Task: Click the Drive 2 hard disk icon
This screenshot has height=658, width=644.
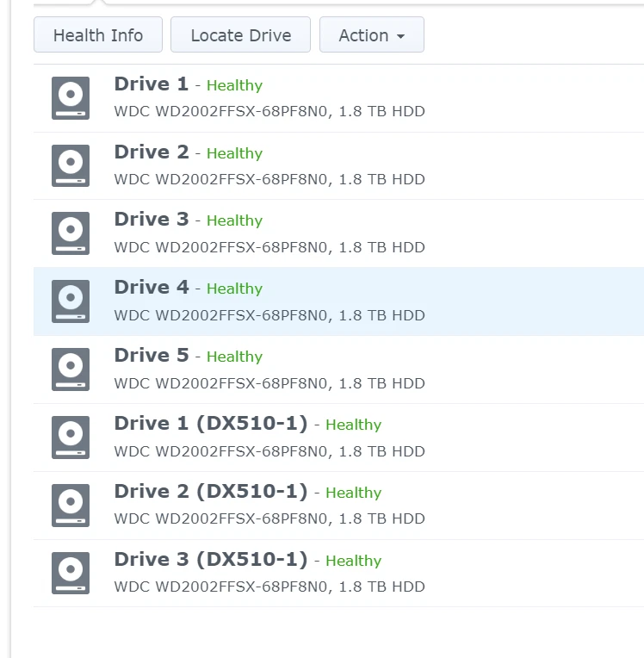Action: coord(70,166)
